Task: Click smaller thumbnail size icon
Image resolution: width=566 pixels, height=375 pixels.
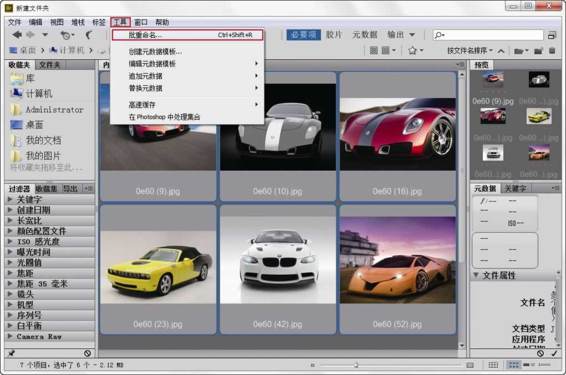Action: click(313, 365)
